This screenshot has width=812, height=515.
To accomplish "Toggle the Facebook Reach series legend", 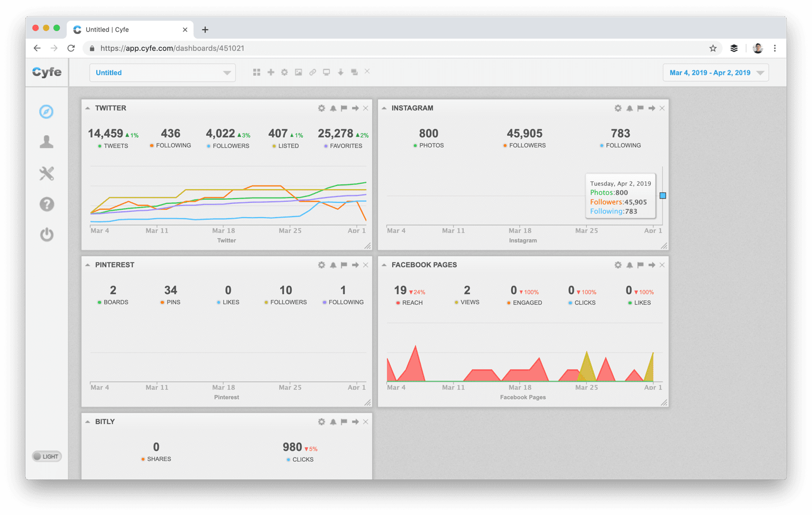I will click(410, 303).
